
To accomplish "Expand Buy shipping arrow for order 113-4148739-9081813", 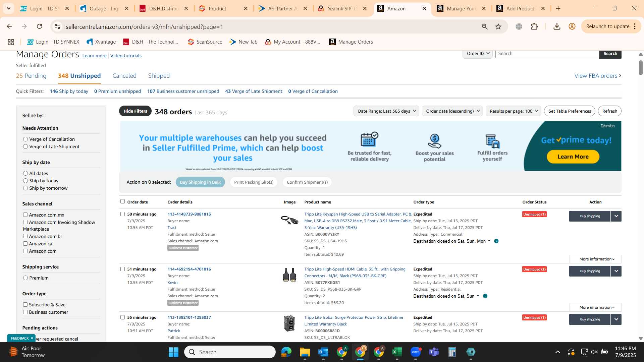I will pyautogui.click(x=616, y=216).
